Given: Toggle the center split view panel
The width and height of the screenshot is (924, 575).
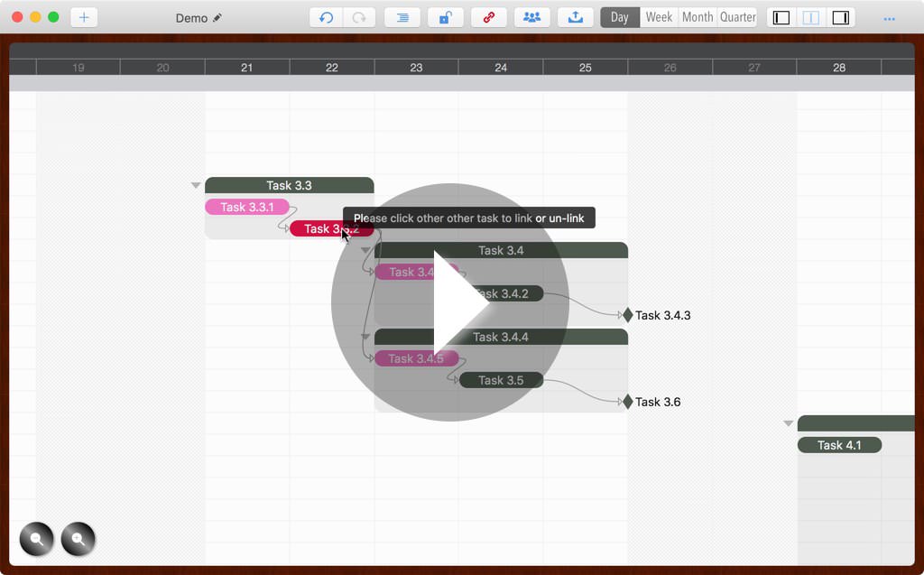Looking at the screenshot, I should point(811,17).
